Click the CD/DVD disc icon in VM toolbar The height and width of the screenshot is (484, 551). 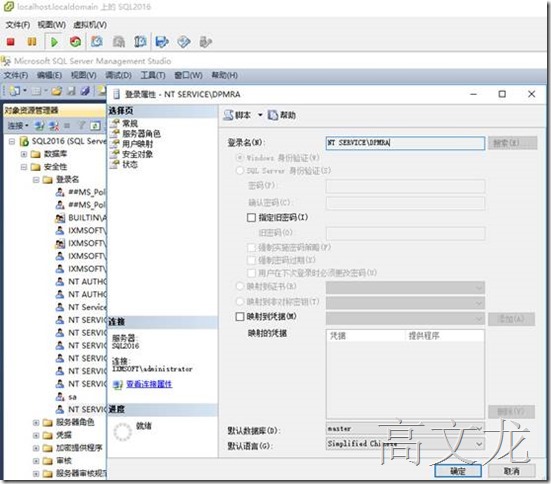[184, 42]
